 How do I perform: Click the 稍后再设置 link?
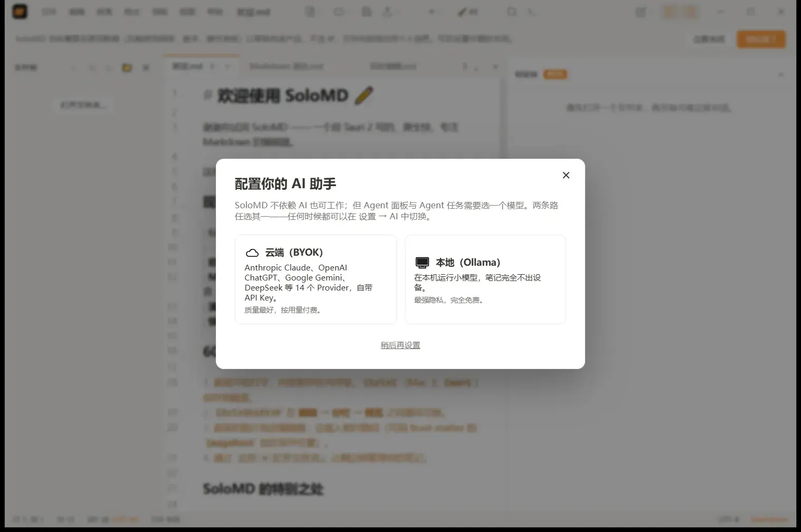click(x=400, y=345)
